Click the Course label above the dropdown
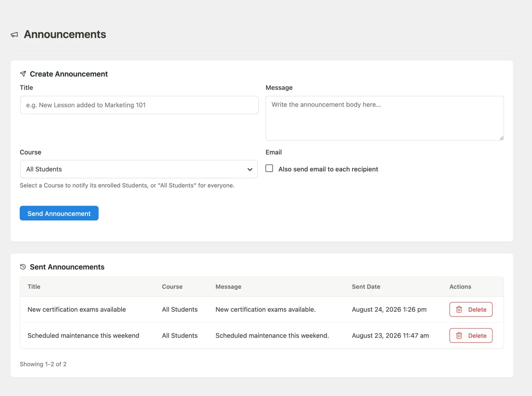Image resolution: width=532 pixels, height=396 pixels. pyautogui.click(x=31, y=152)
